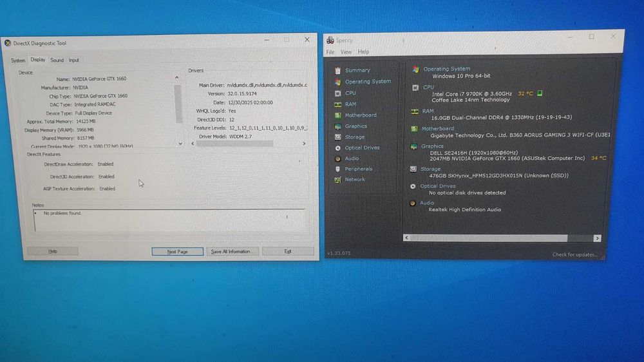The width and height of the screenshot is (644, 362).
Task: Click the Device panel vertical scrollbar thumb
Action: click(x=178, y=104)
